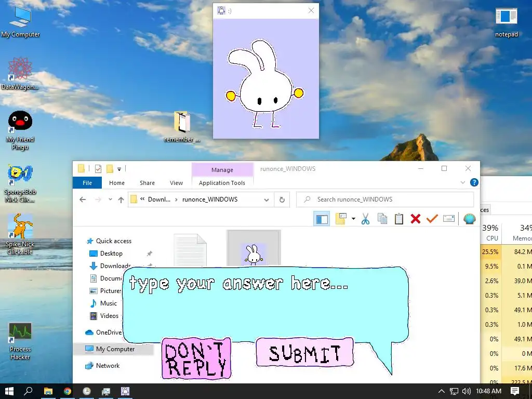Go back in Explorer navigation
The image size is (532, 399).
pyautogui.click(x=83, y=199)
